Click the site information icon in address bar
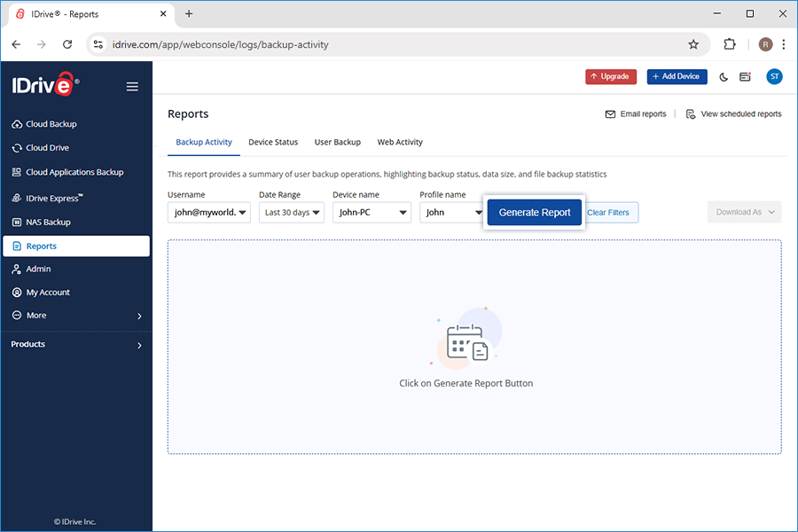Viewport: 798px width, 532px height. 98,44
